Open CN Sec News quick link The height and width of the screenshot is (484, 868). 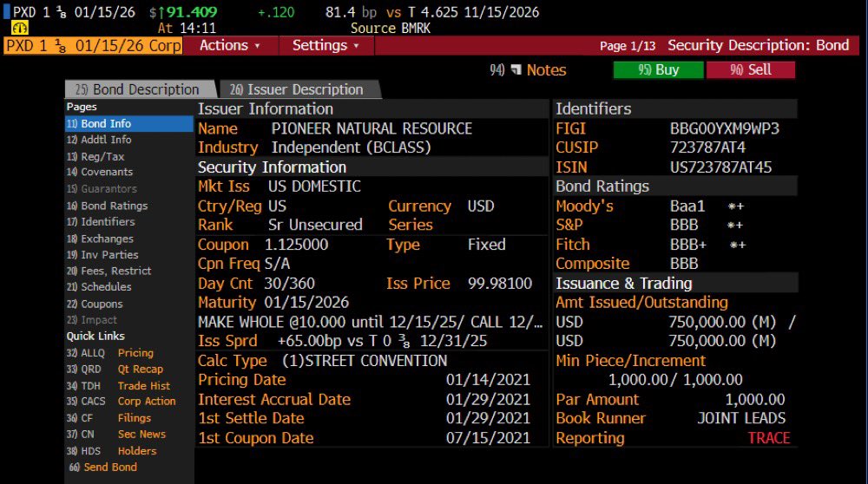tap(115, 435)
